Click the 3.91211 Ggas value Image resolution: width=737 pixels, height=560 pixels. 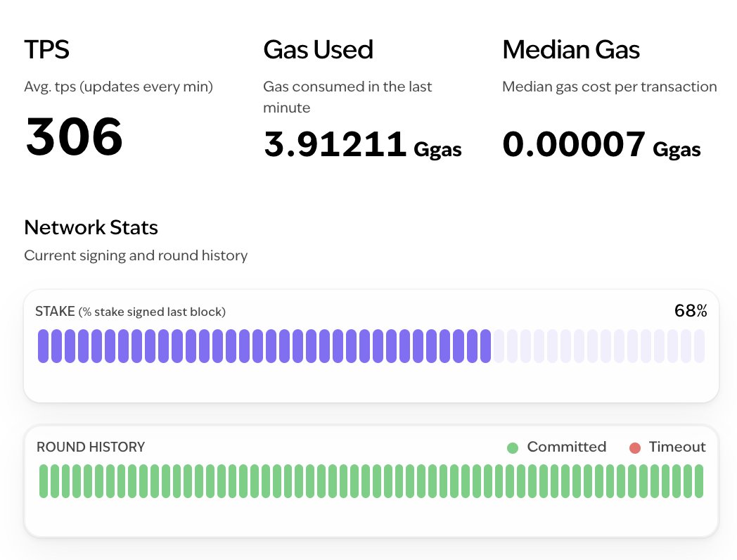(362, 144)
